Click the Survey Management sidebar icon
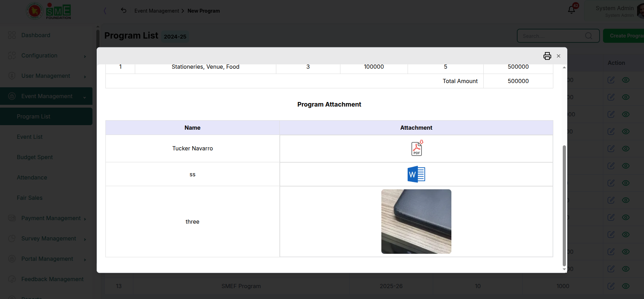Image resolution: width=644 pixels, height=299 pixels. coord(12,238)
